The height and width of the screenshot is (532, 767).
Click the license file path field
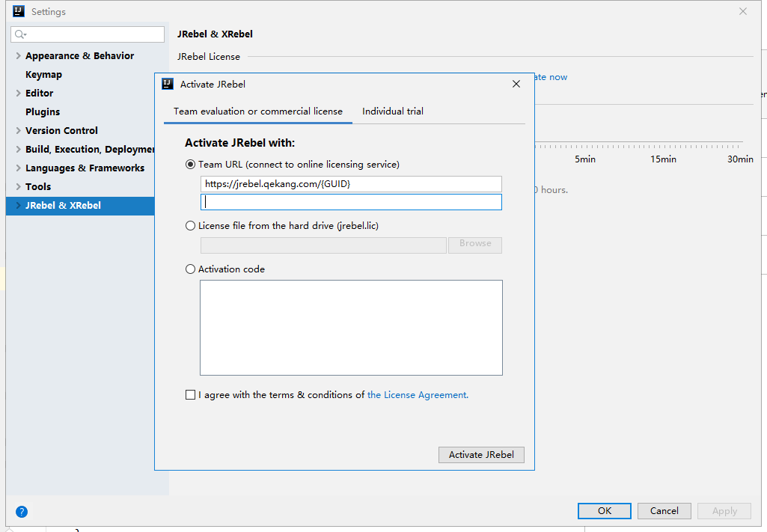(323, 245)
